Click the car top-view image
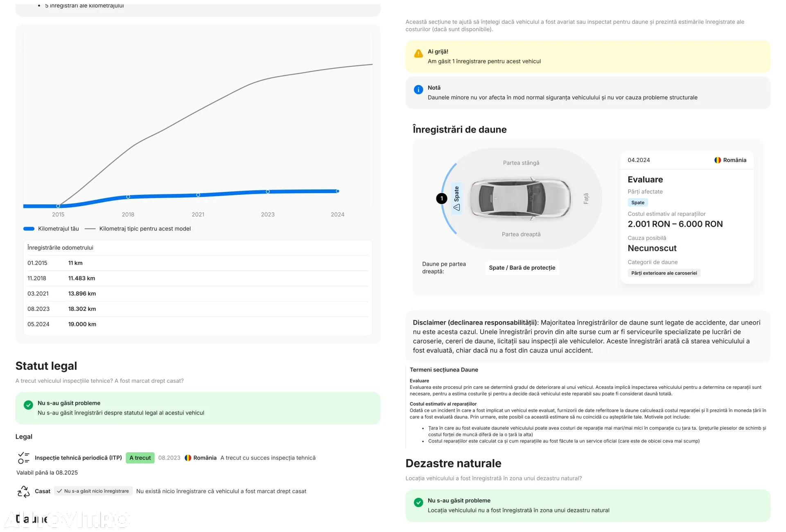Viewport: 786px width, 532px height. pyautogui.click(x=520, y=198)
